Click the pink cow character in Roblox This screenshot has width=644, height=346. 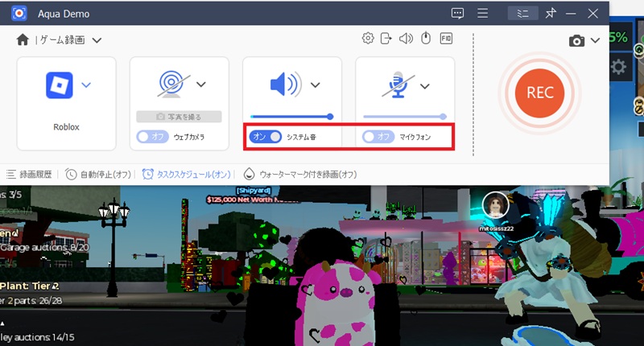point(337,303)
